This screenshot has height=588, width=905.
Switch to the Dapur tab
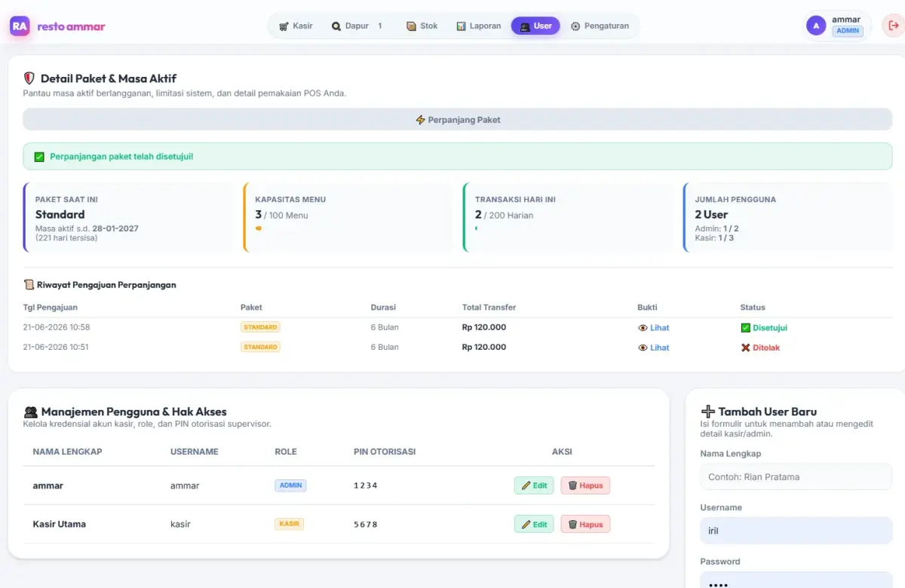(x=357, y=26)
